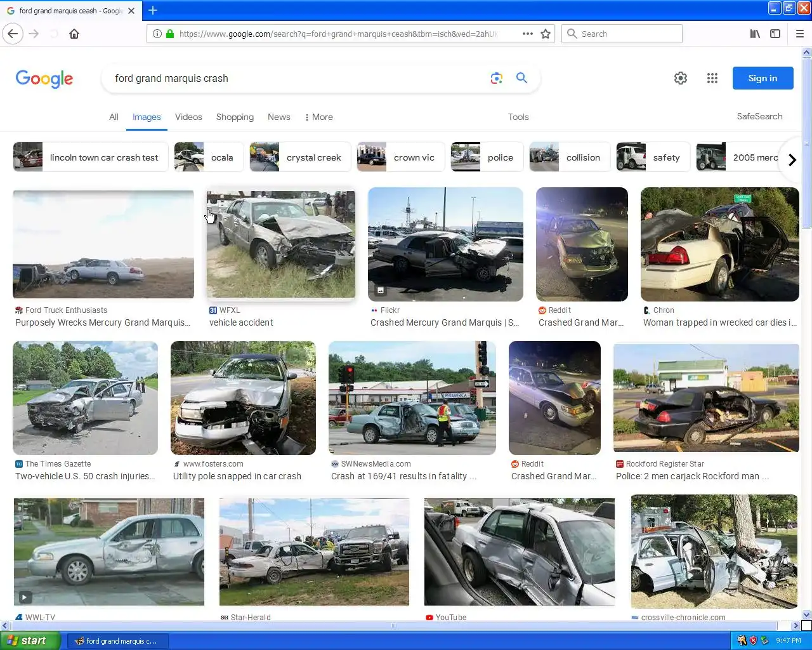Search by image with the camera lens icon
The image size is (812, 650).
coord(497,78)
